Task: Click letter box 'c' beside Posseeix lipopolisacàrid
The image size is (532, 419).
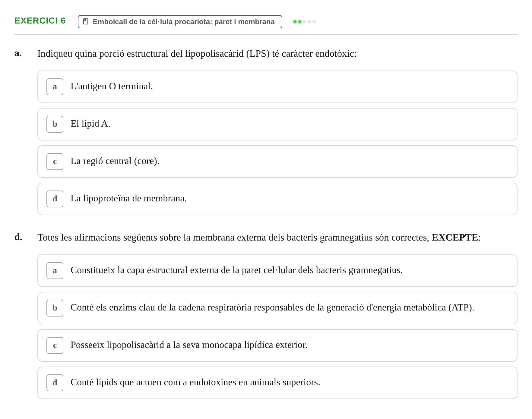Action: (55, 345)
